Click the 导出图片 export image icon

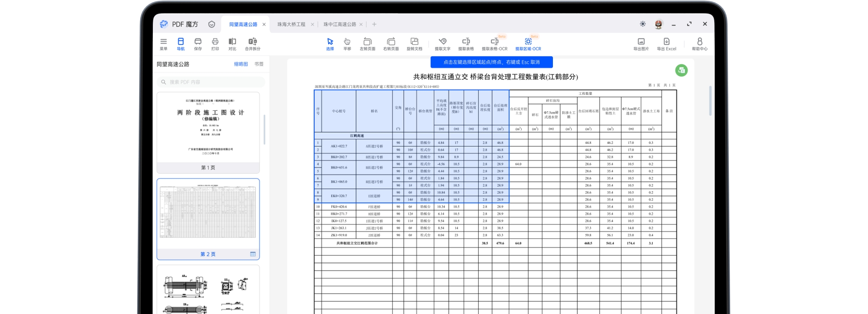(641, 44)
